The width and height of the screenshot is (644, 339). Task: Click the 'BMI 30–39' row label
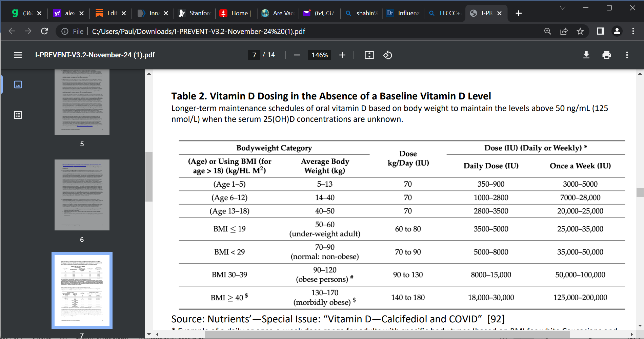(229, 275)
